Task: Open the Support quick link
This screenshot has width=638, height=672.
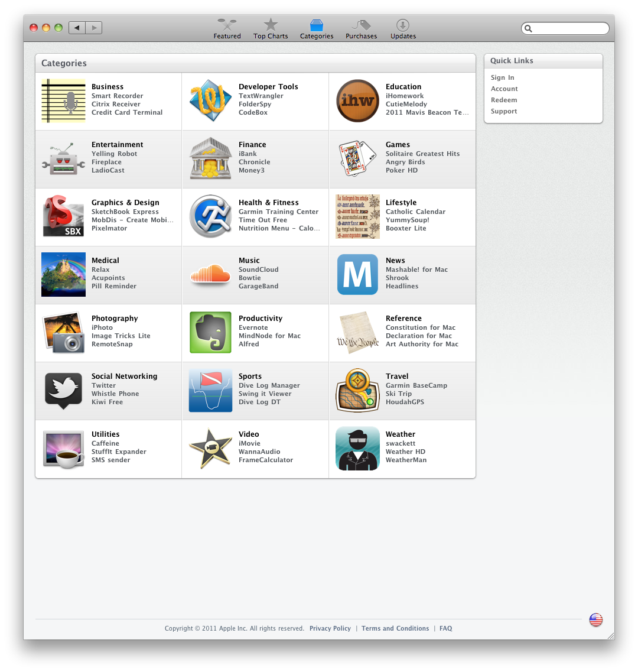Action: pyautogui.click(x=503, y=111)
